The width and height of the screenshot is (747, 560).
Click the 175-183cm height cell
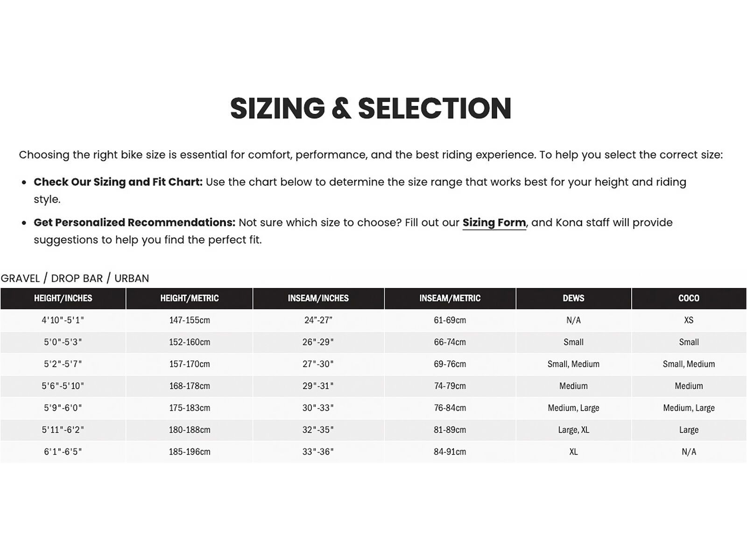pyautogui.click(x=189, y=408)
